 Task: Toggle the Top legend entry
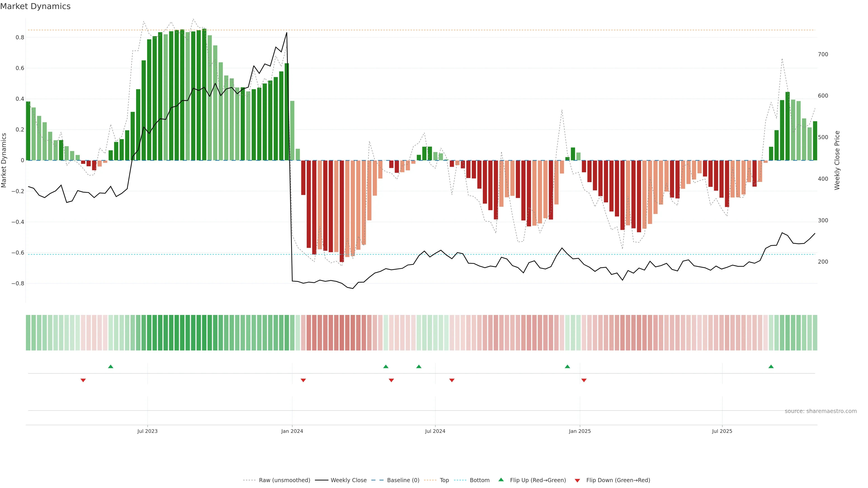tap(444, 480)
